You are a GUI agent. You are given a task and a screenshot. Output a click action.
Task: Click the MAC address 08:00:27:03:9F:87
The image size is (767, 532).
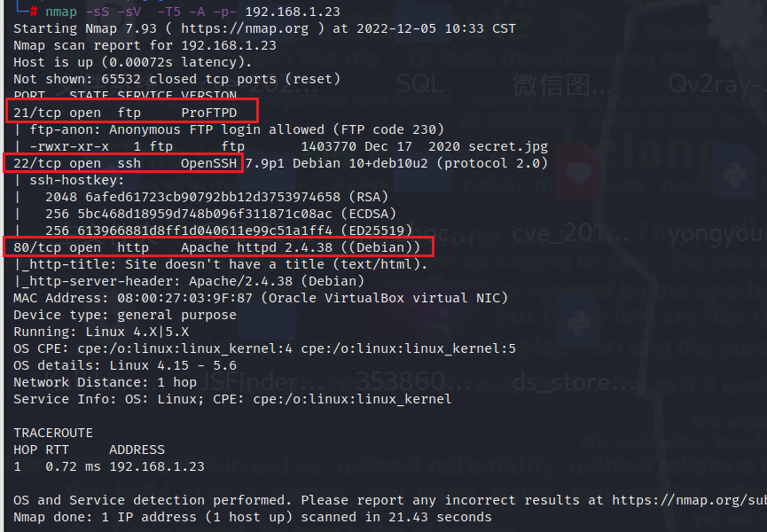[x=185, y=298]
